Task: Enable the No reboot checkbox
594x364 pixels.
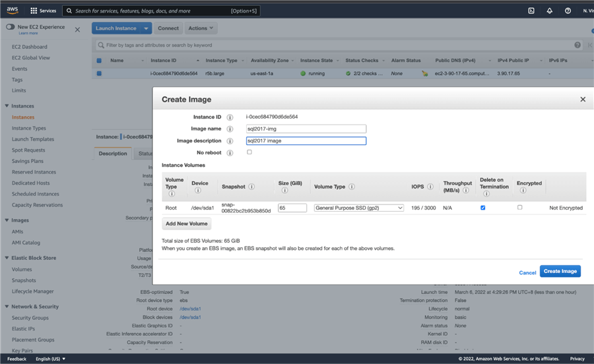Action: tap(249, 152)
